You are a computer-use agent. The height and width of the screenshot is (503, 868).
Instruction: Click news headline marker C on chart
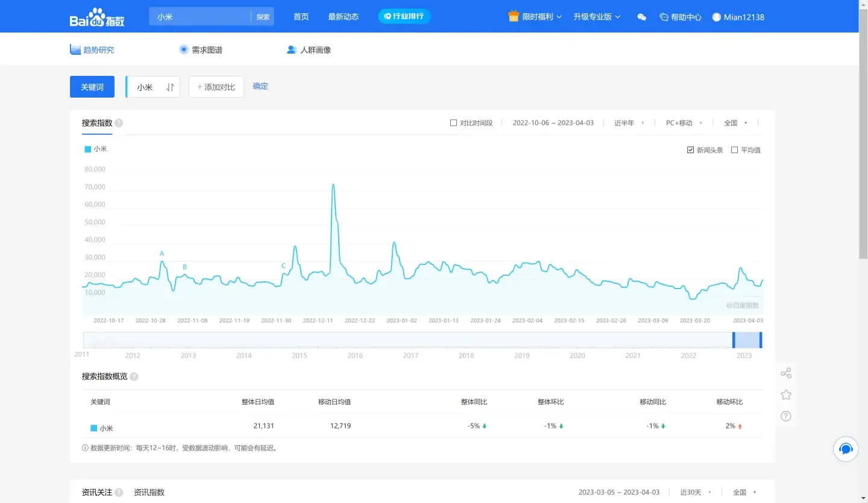284,266
